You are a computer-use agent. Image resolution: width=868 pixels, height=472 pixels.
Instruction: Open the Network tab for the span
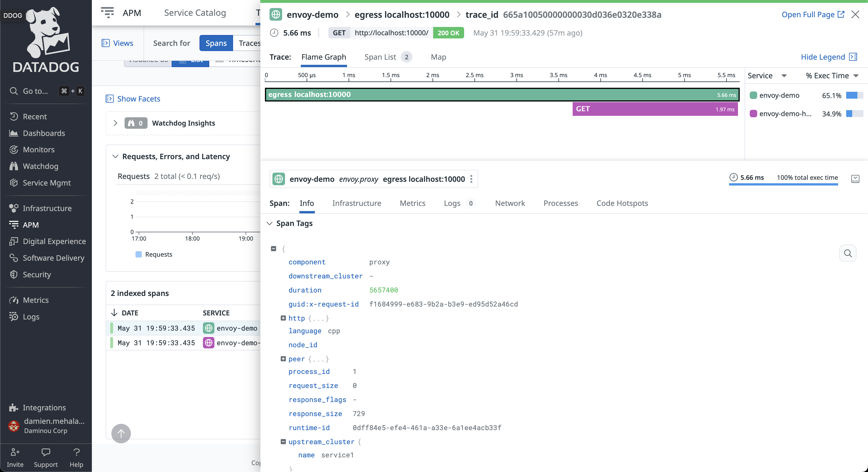(509, 203)
